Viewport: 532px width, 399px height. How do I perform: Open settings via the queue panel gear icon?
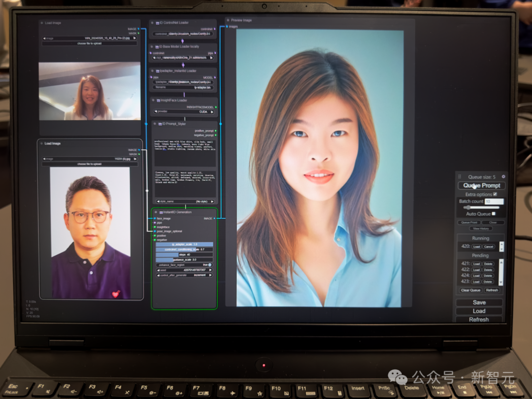503,176
